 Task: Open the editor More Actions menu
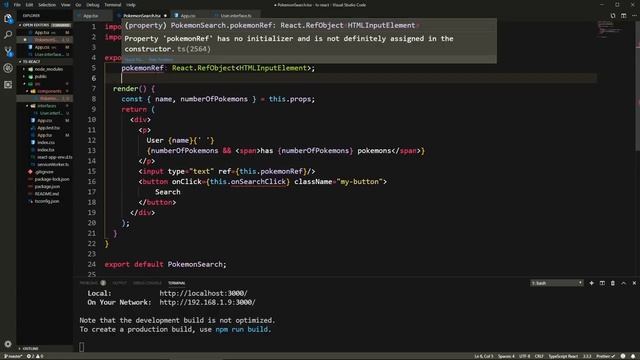634,16
